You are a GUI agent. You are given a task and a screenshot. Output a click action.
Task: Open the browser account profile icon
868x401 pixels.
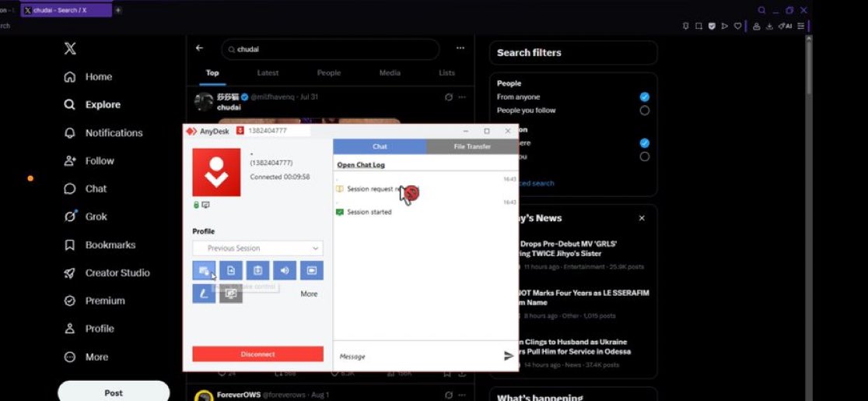(x=757, y=26)
